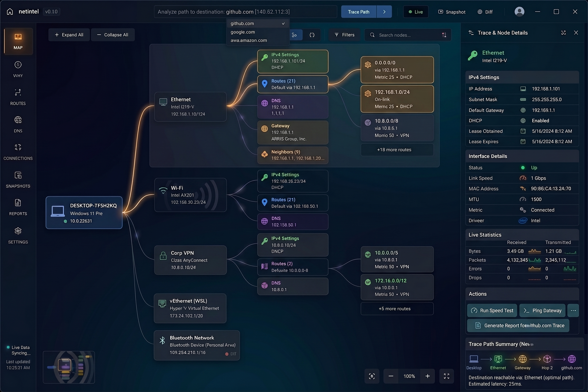Open the DNS sidebar section

pos(18,124)
